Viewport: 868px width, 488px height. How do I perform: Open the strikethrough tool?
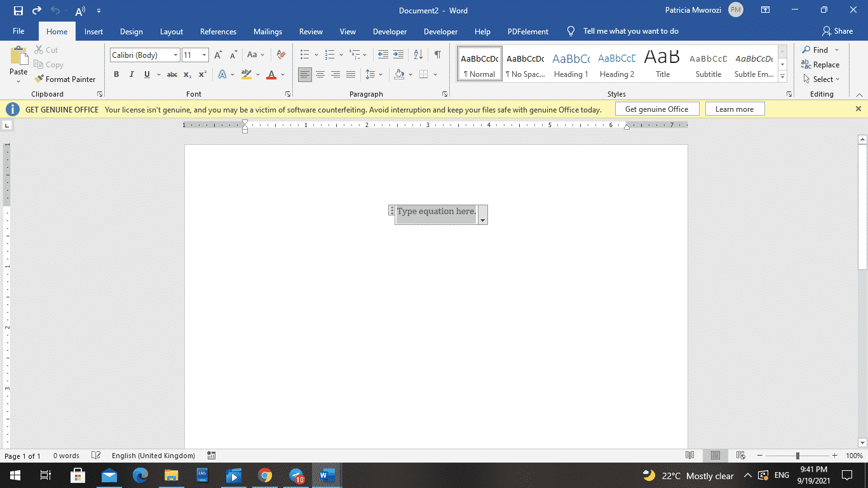(x=172, y=74)
